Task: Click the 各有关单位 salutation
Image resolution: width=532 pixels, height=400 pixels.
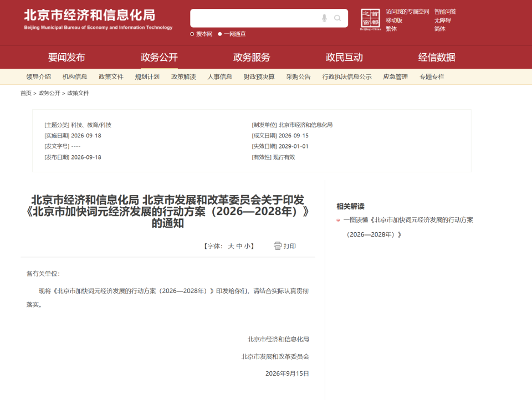Action: click(x=43, y=274)
